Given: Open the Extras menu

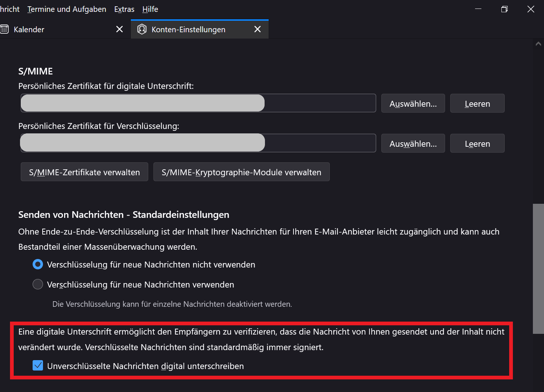Looking at the screenshot, I should click(x=124, y=9).
